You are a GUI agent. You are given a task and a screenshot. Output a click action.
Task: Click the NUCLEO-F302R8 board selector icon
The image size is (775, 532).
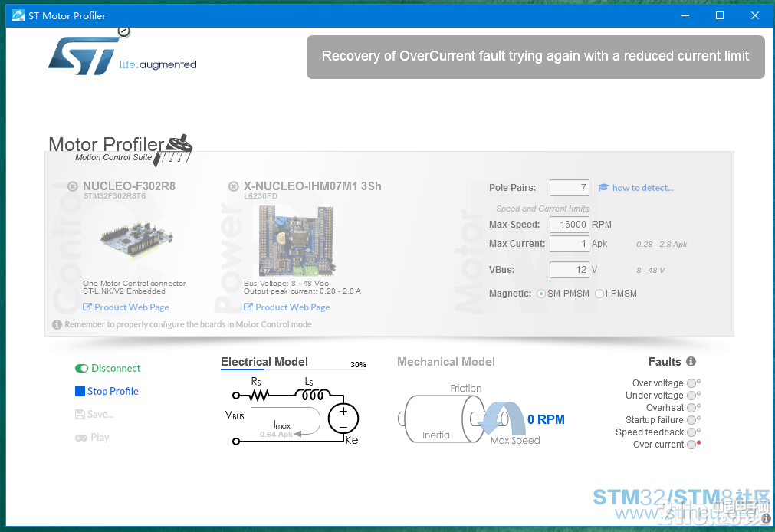(x=73, y=186)
